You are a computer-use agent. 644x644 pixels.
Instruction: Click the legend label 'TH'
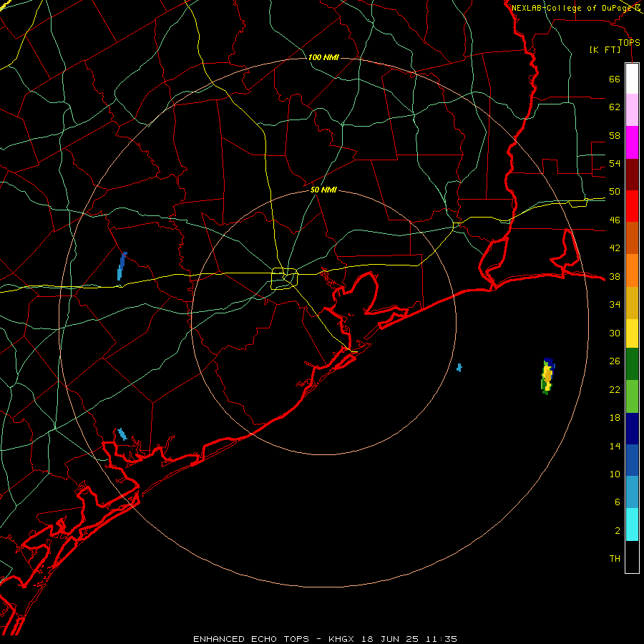[x=615, y=559]
